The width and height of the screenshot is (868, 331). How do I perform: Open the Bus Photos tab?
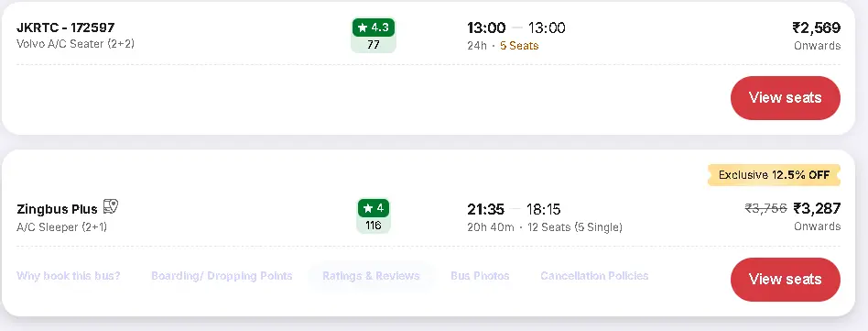point(480,276)
